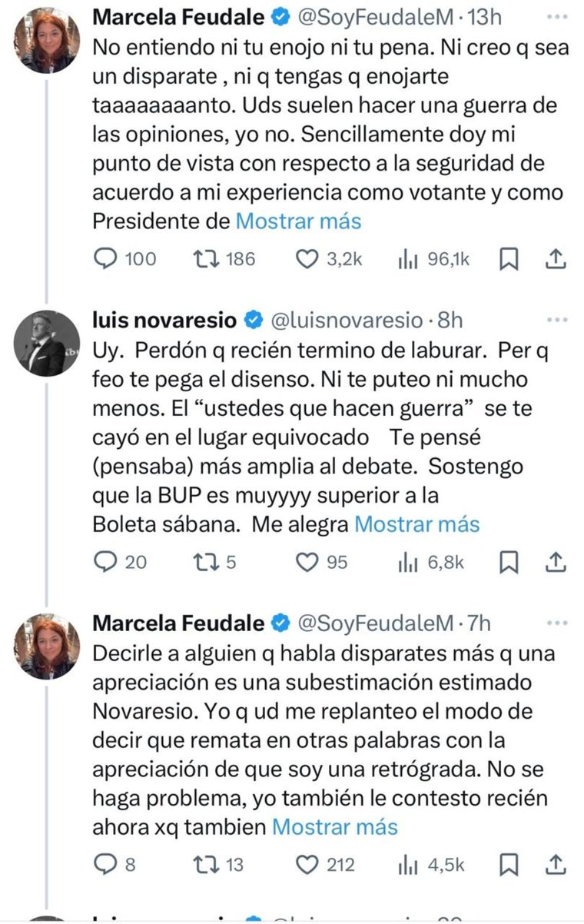Screen dimensions: 584x924
Task: Bookmark Marcela Feudale's first tweet
Action: (x=506, y=259)
